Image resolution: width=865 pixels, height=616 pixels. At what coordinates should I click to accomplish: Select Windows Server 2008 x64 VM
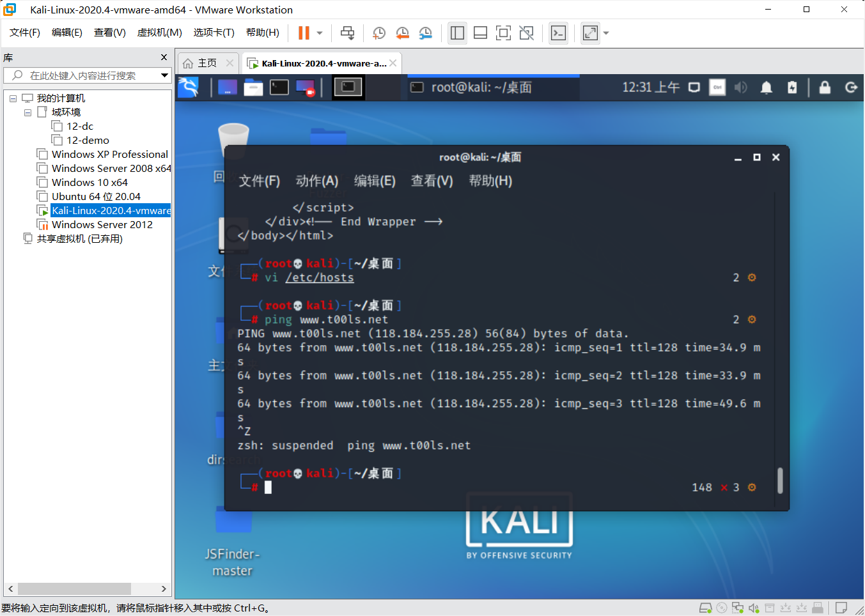click(104, 169)
